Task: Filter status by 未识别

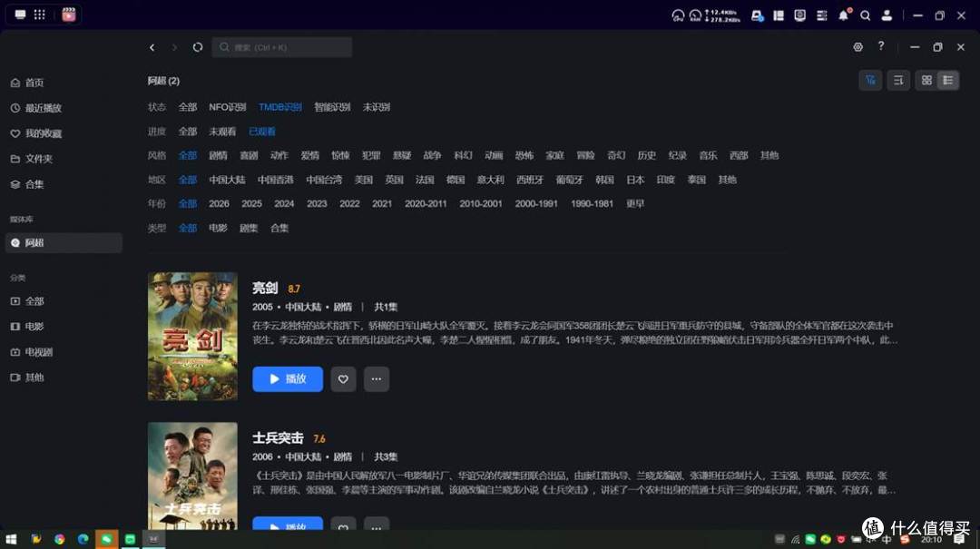Action: coord(377,107)
